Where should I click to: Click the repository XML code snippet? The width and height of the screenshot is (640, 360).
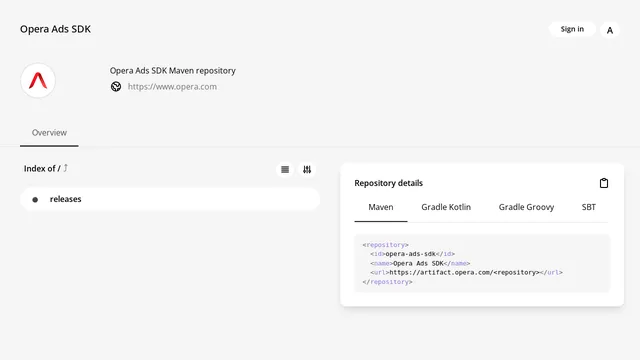[x=482, y=263]
